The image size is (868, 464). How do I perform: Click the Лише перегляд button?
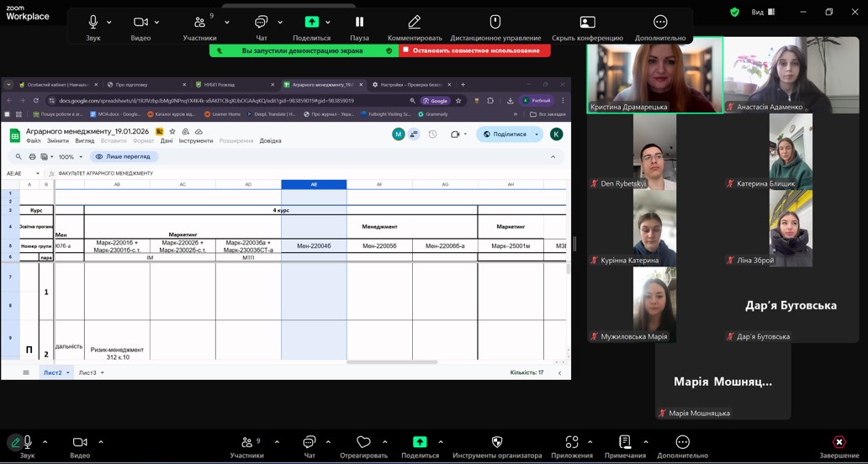tap(124, 157)
